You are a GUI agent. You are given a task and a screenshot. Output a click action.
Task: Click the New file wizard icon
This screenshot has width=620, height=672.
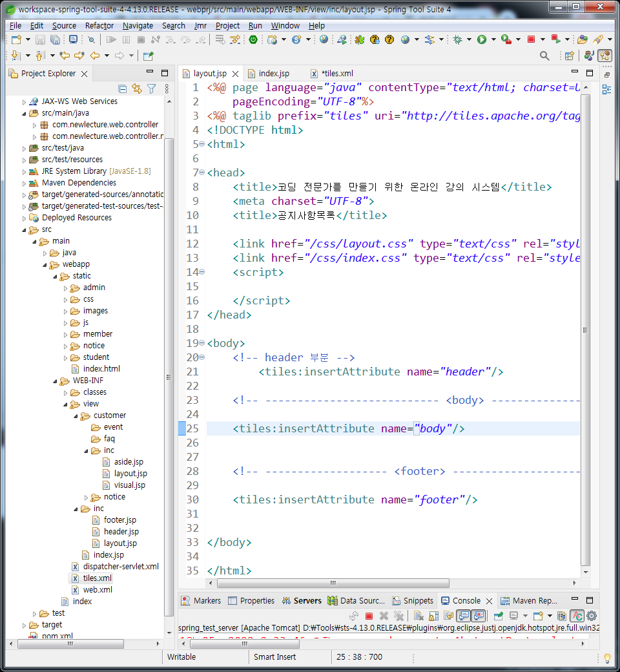[x=16, y=40]
